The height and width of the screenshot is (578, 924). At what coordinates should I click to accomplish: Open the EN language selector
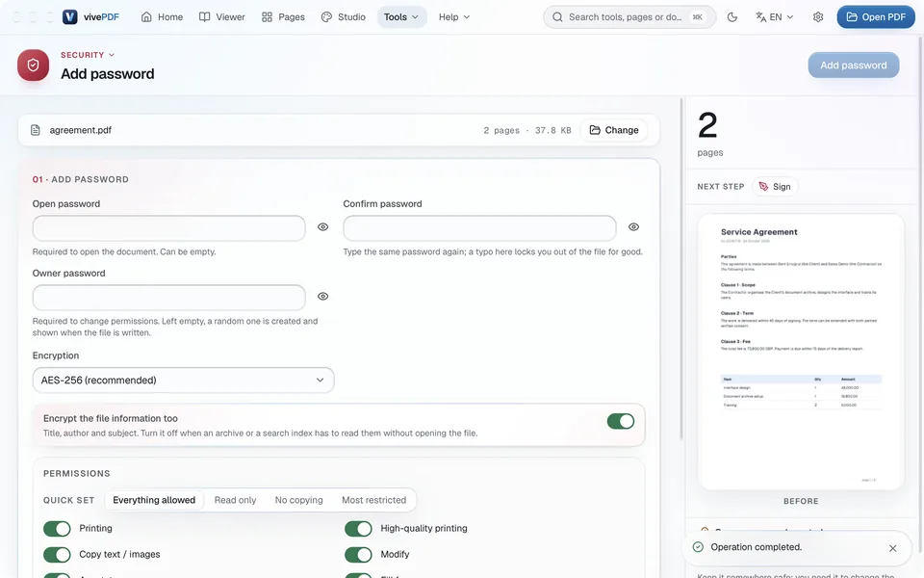tap(775, 17)
